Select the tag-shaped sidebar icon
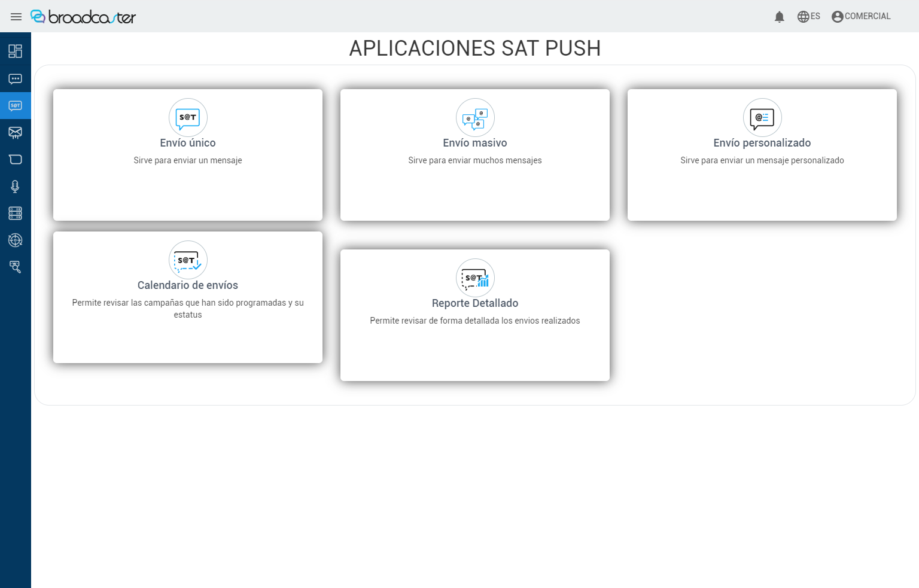 [15, 159]
